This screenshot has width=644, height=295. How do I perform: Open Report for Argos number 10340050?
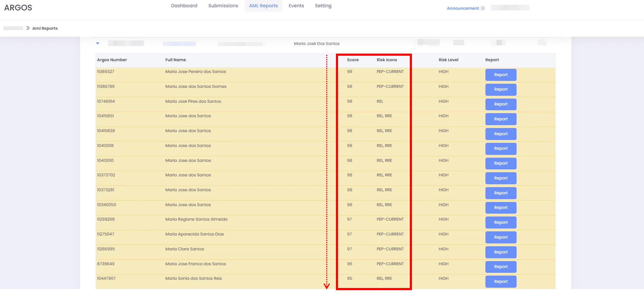pyautogui.click(x=501, y=208)
